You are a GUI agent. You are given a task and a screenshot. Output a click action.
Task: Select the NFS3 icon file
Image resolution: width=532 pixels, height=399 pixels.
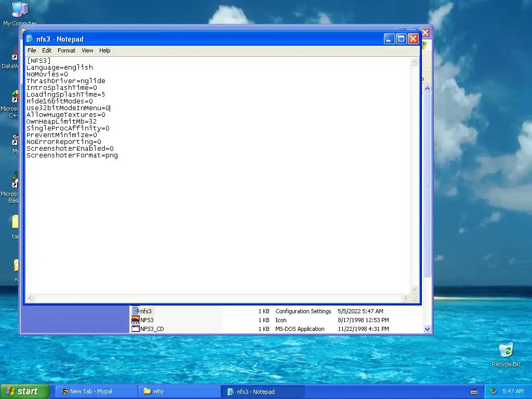[x=136, y=320]
